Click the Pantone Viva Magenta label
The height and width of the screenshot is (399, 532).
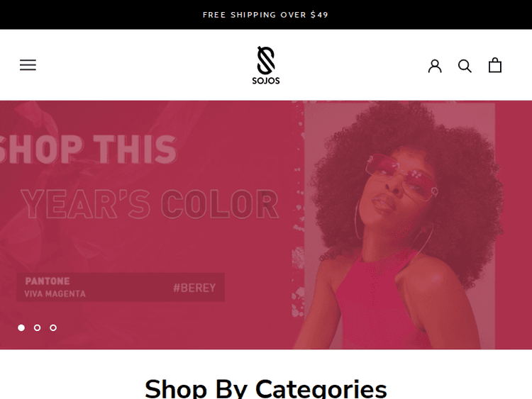tap(55, 287)
